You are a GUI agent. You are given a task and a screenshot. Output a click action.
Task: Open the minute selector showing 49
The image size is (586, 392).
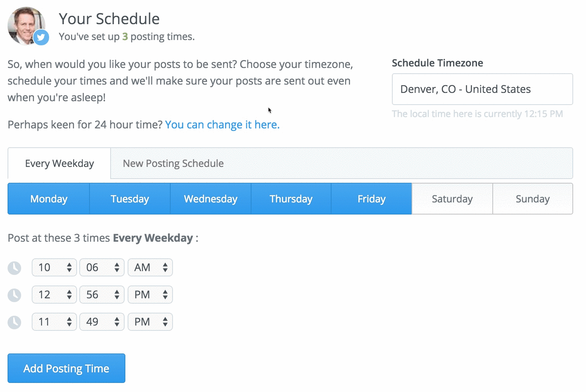(x=102, y=322)
